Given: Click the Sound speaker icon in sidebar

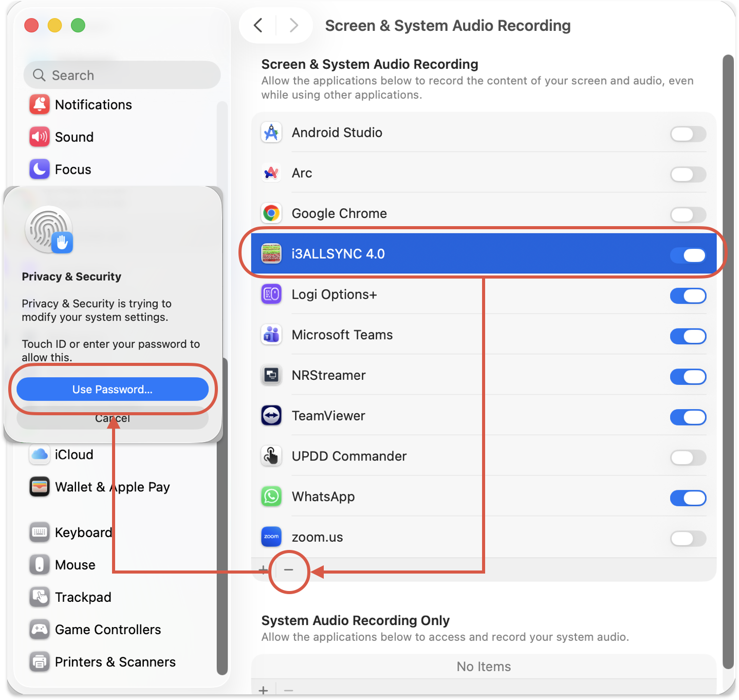Looking at the screenshot, I should click(40, 137).
